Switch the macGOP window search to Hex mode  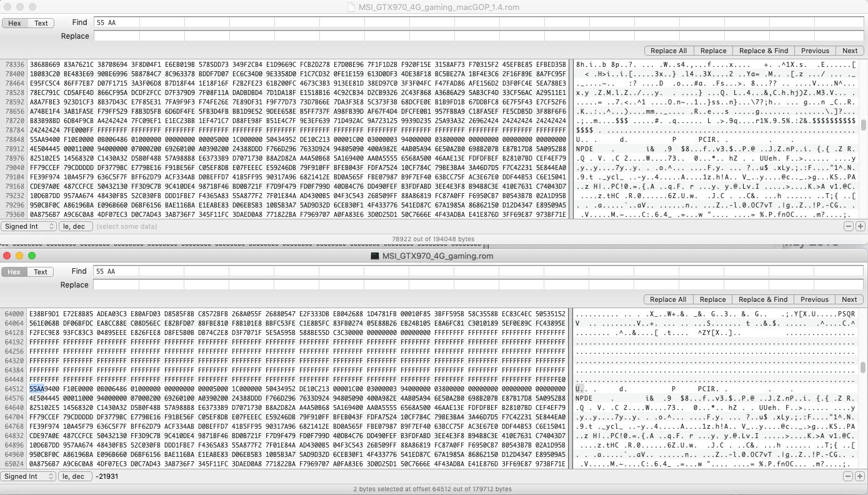point(14,23)
